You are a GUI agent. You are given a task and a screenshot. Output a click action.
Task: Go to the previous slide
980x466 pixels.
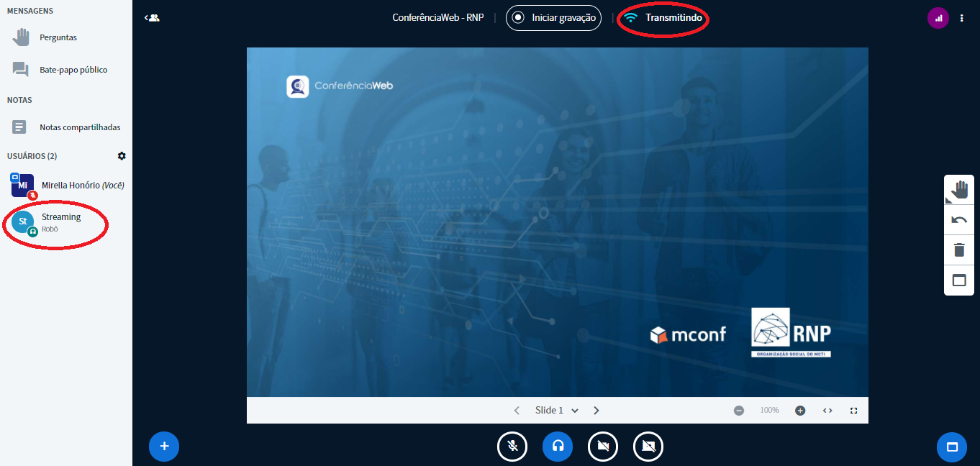pos(517,411)
